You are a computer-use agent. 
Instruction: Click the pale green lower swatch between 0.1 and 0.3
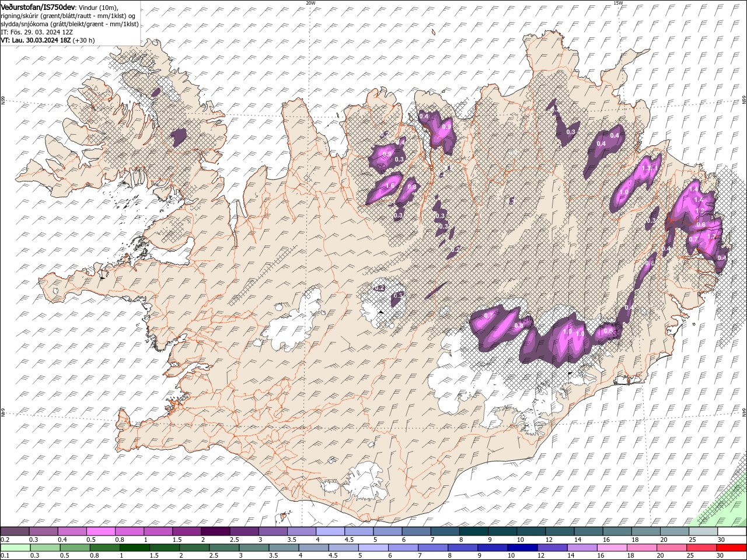click(x=15, y=548)
